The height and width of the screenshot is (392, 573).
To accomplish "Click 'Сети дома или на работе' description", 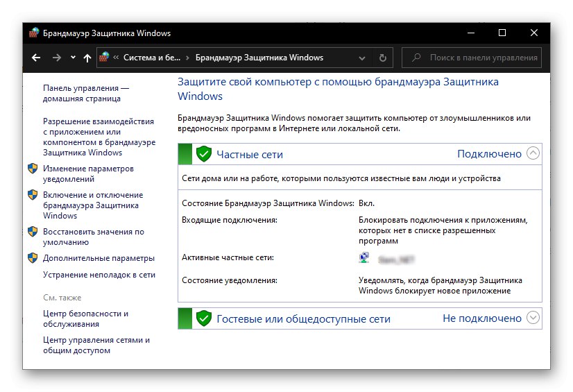I will 341,178.
